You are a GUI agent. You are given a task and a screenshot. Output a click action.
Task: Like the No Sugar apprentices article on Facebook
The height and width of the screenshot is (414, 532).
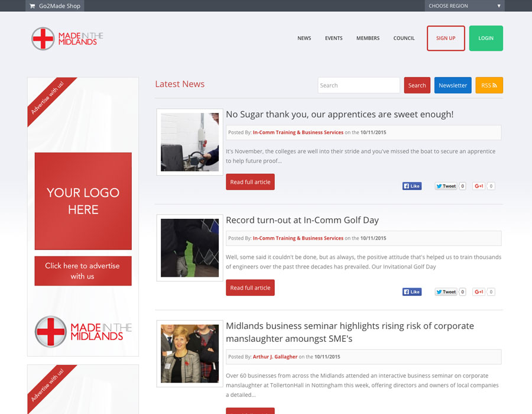(x=411, y=186)
